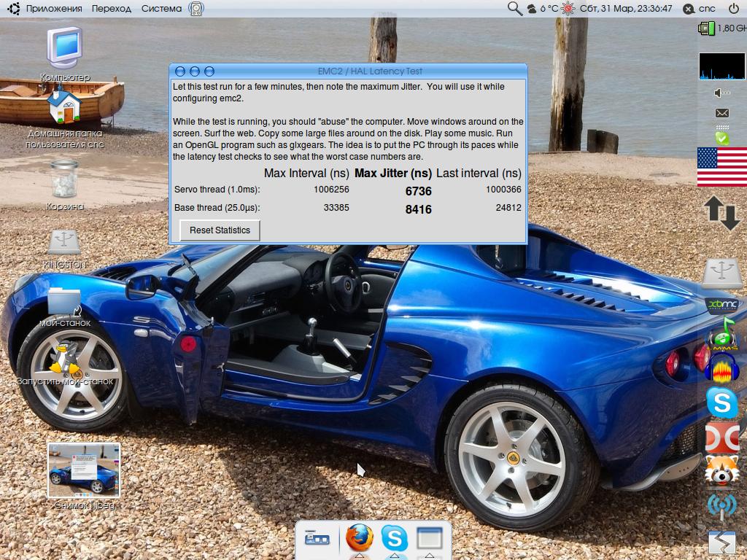747x560 pixels.
Task: Click the Base thread max jitter value 8416
Action: tap(418, 209)
